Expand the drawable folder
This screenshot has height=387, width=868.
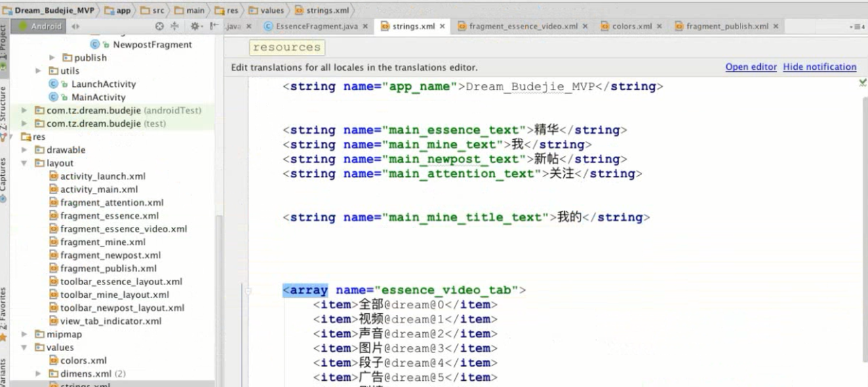(x=24, y=150)
